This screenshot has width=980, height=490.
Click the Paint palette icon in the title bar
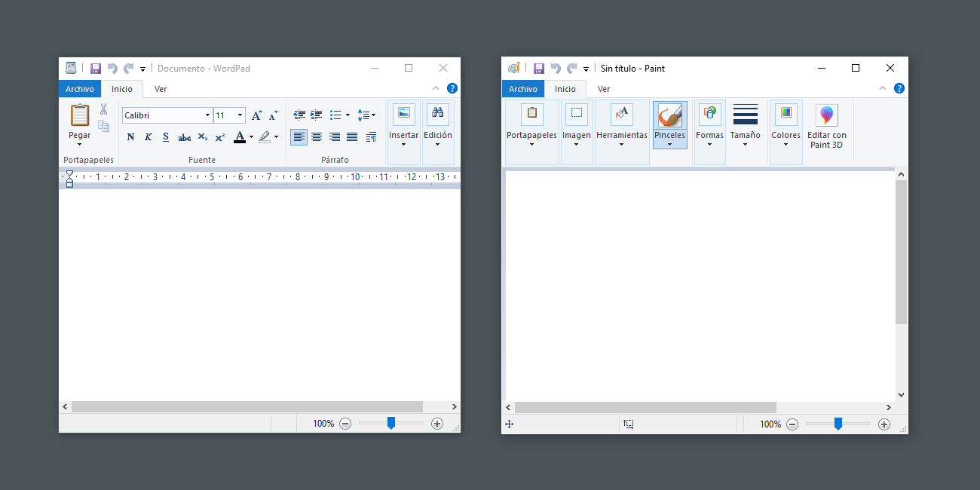514,68
